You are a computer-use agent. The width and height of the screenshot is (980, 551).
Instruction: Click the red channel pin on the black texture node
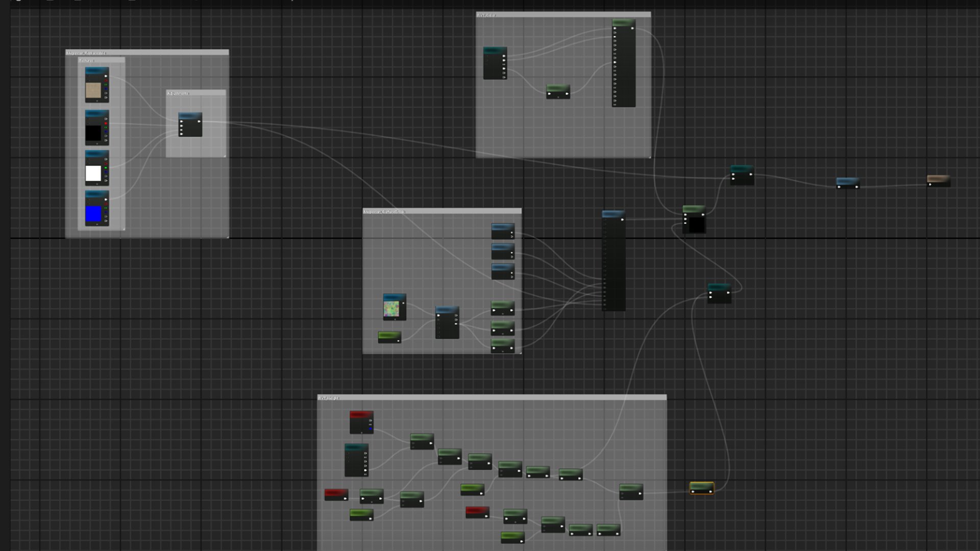(106, 123)
